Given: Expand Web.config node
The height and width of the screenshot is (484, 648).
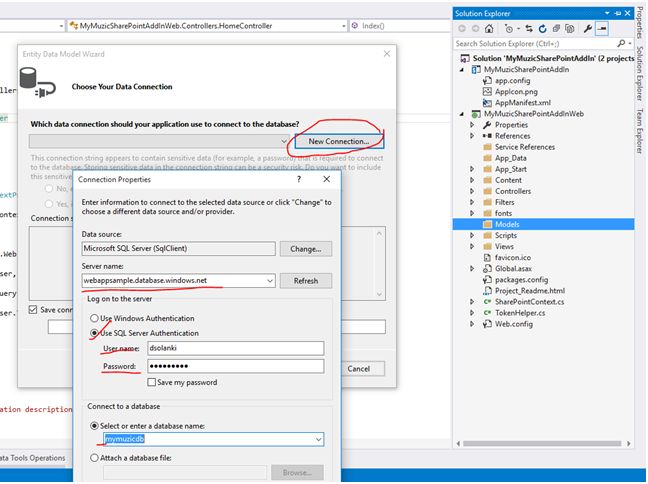Looking at the screenshot, I should [x=472, y=324].
